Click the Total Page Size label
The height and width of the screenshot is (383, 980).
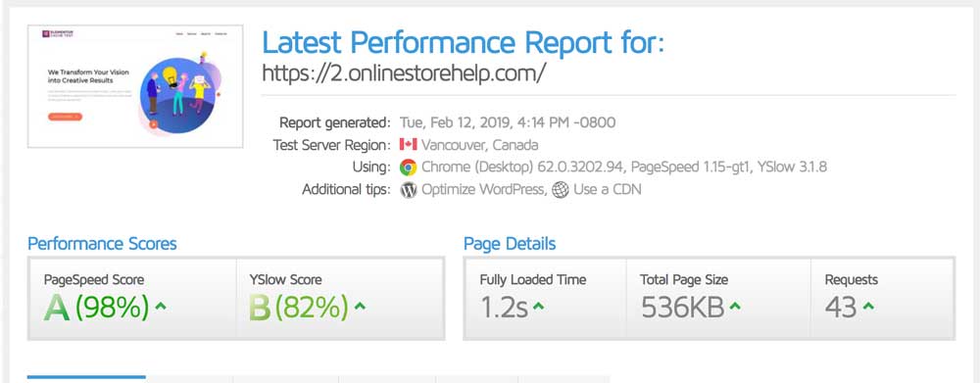tap(684, 279)
